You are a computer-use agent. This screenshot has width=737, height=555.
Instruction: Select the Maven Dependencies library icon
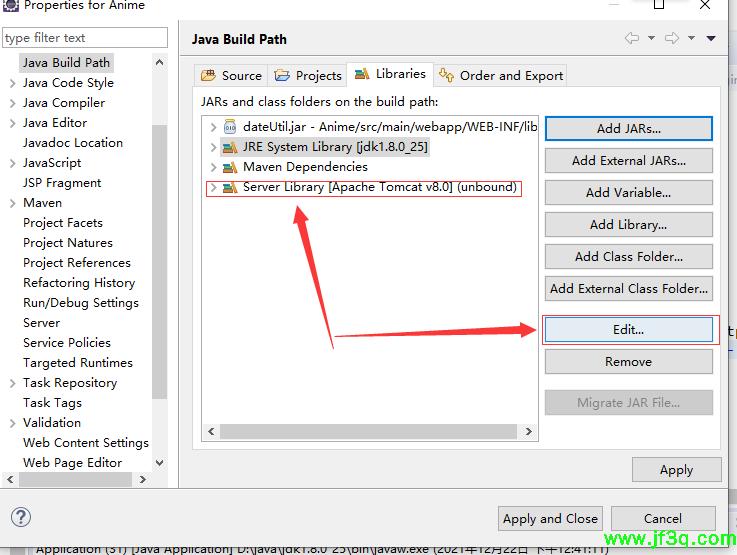tap(230, 167)
